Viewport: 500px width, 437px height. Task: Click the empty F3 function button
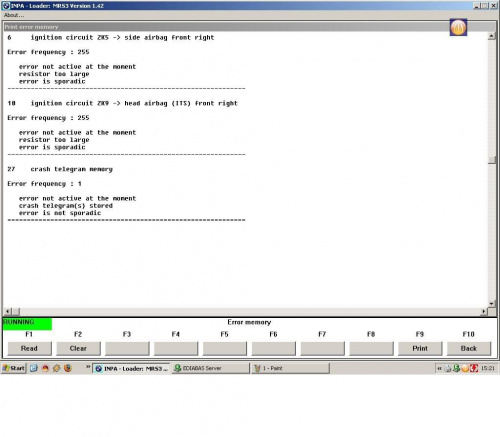click(x=127, y=348)
